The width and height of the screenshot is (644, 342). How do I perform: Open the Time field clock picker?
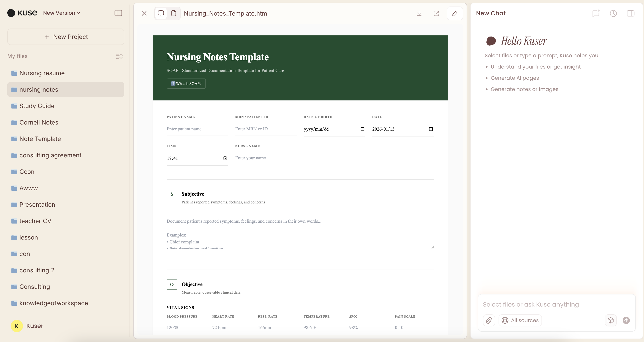[225, 158]
